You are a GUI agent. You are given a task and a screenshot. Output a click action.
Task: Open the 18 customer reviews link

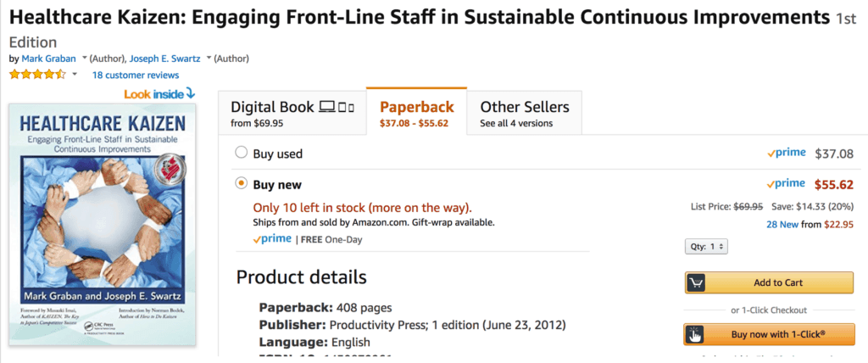click(136, 75)
